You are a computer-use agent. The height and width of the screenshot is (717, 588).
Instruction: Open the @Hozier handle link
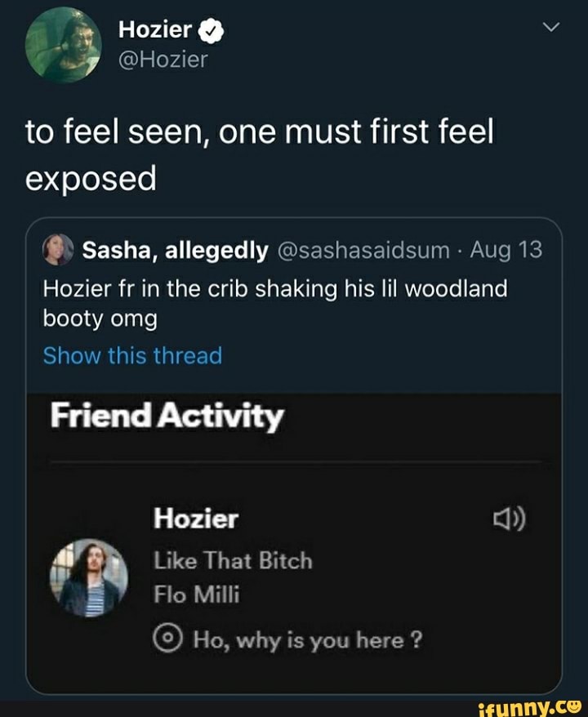pos(163,59)
